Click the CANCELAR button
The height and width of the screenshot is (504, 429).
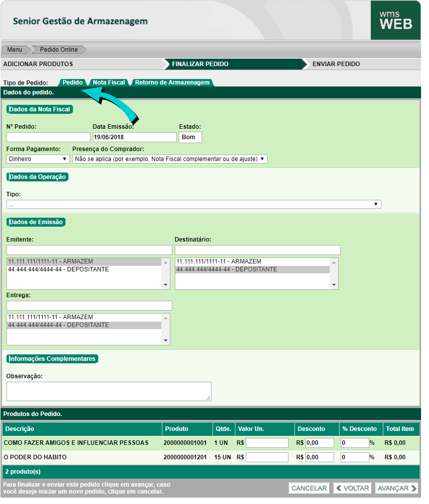point(309,488)
